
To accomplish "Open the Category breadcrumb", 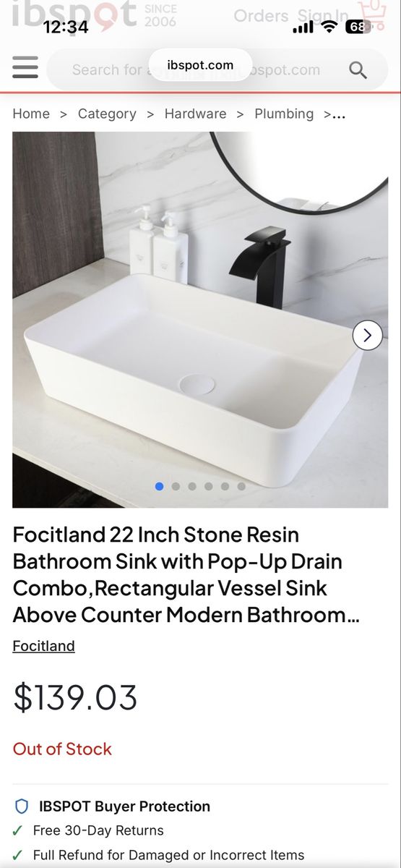I will 107,114.
